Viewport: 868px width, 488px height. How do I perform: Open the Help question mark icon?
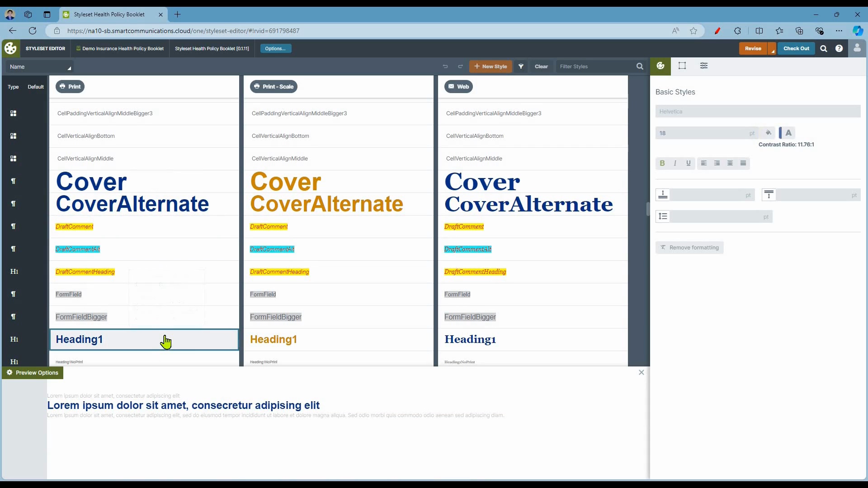tap(840, 48)
